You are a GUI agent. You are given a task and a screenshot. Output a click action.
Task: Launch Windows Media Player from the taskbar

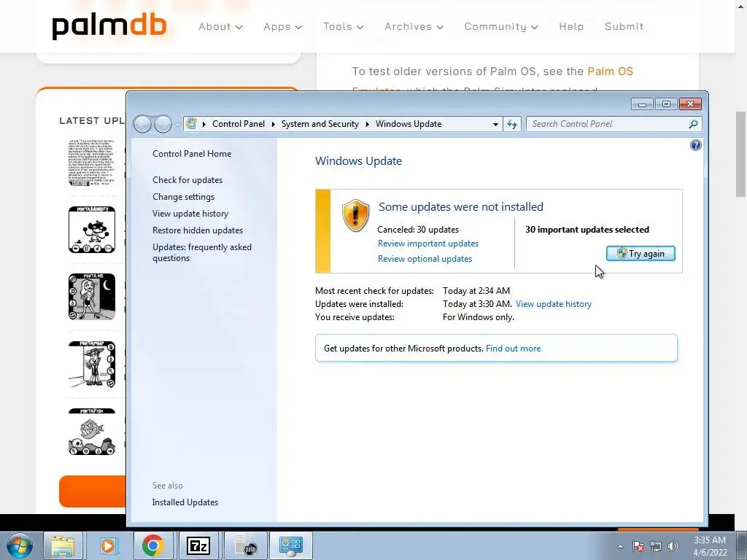108,545
